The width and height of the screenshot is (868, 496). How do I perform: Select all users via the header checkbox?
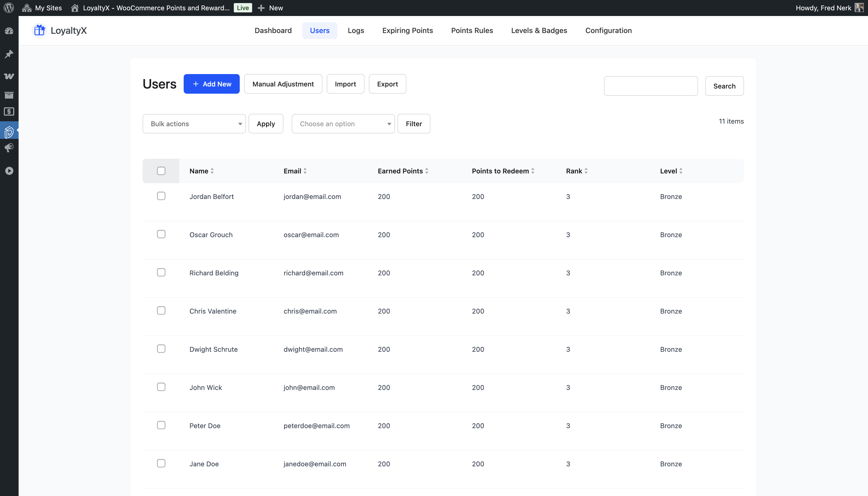pyautogui.click(x=161, y=171)
